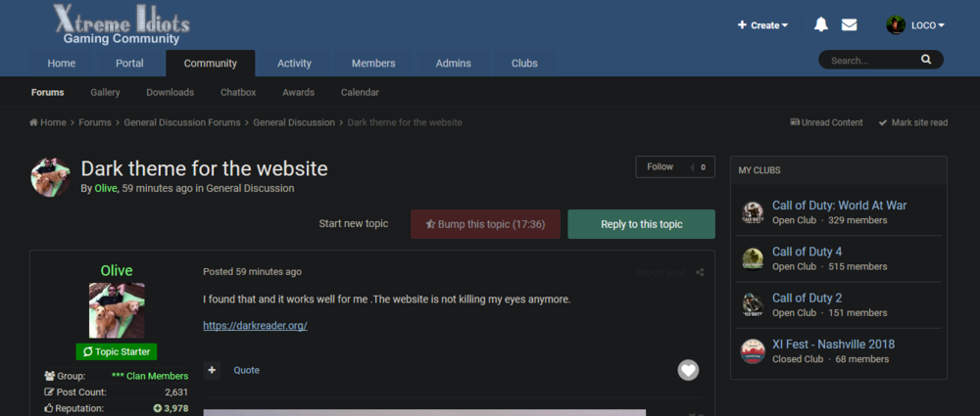Click General Discussion link in topic byline
980x416 pixels.
point(250,188)
